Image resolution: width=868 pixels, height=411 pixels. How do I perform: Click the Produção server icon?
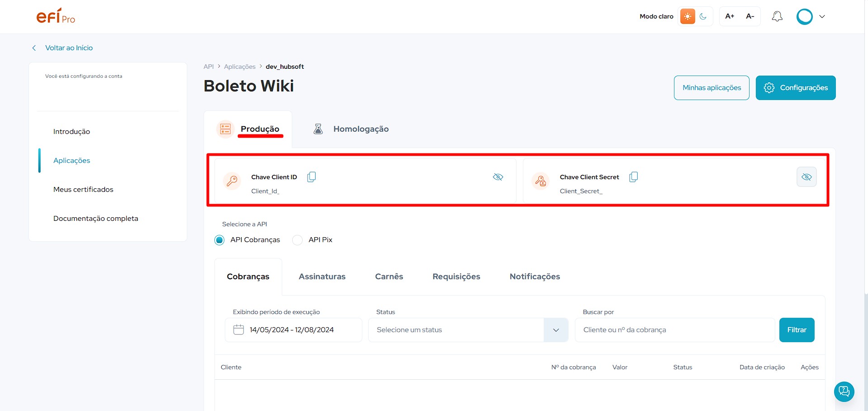(225, 129)
